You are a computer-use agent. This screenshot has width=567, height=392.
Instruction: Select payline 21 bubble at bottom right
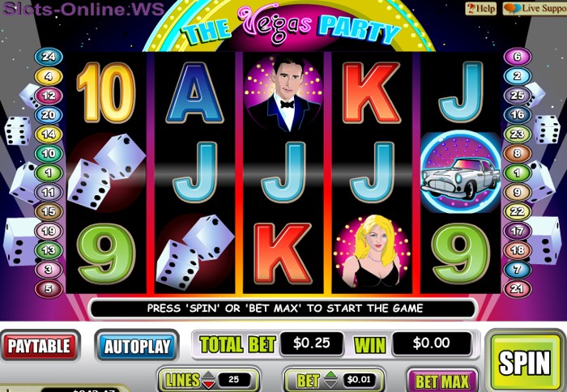(x=518, y=288)
